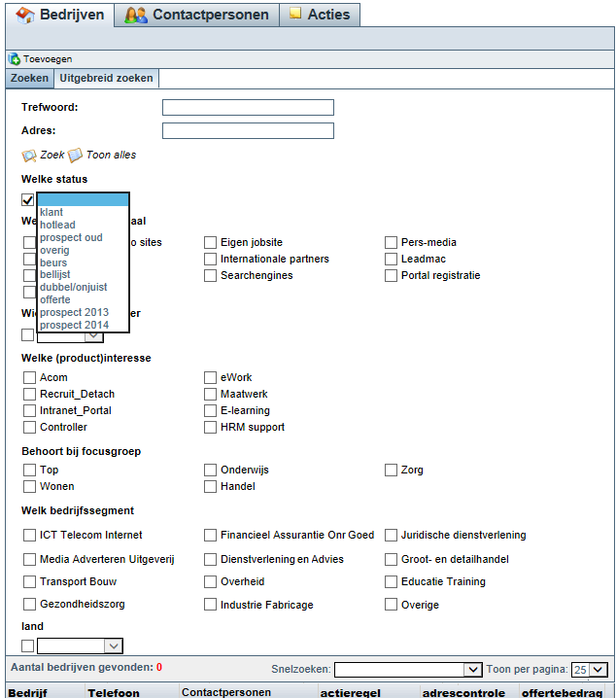This screenshot has height=698, width=616.
Task: Check the Intranet_Portal checkbox
Action: (x=29, y=411)
